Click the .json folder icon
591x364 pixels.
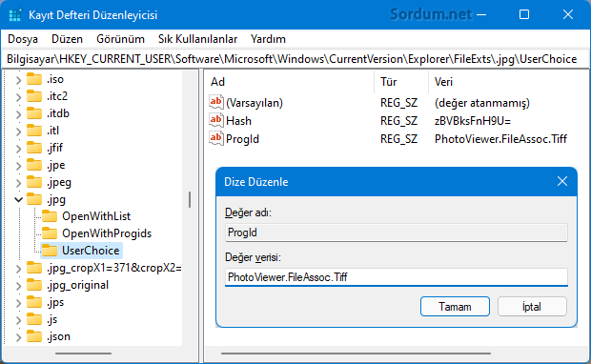pos(34,336)
